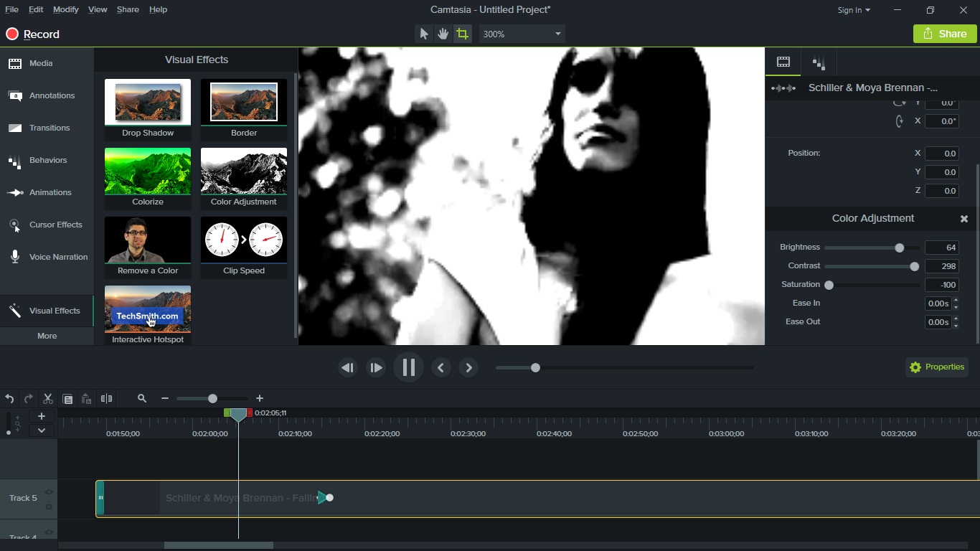980x551 pixels.
Task: Start a new recording with Record
Action: [33, 34]
